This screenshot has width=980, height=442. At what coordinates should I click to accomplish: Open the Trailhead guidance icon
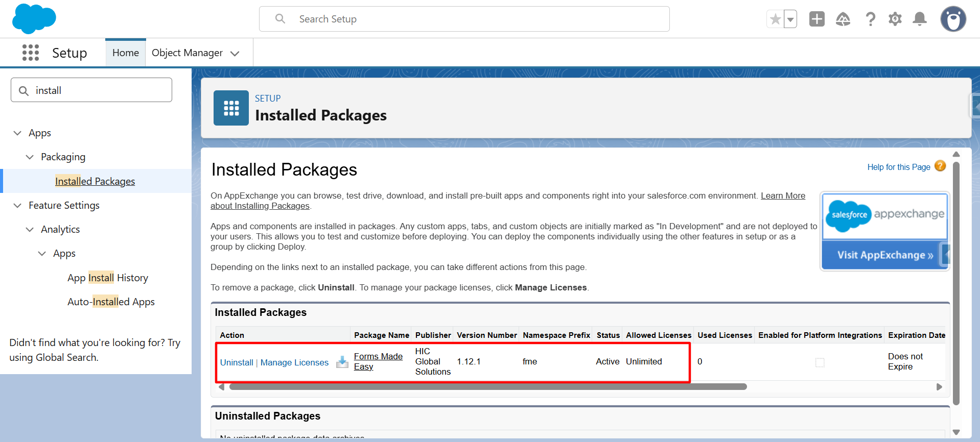tap(843, 19)
